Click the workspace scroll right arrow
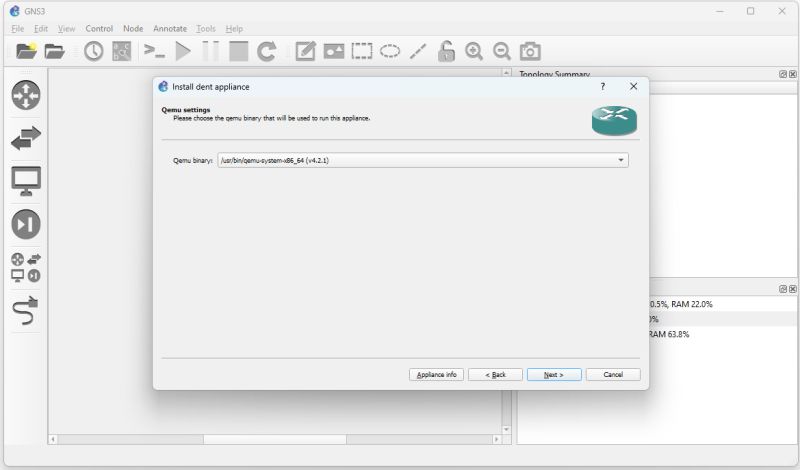This screenshot has height=470, width=800. click(496, 439)
